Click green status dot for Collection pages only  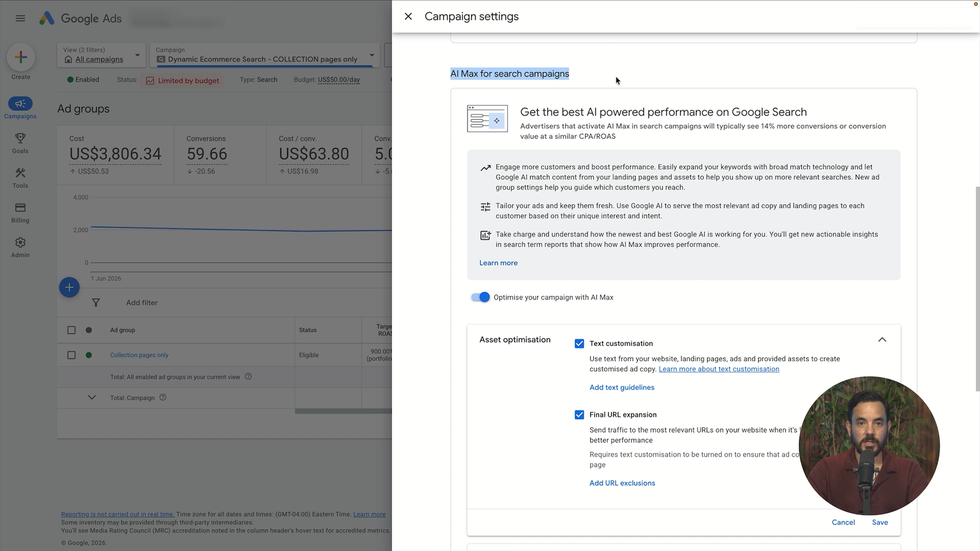pos(89,355)
